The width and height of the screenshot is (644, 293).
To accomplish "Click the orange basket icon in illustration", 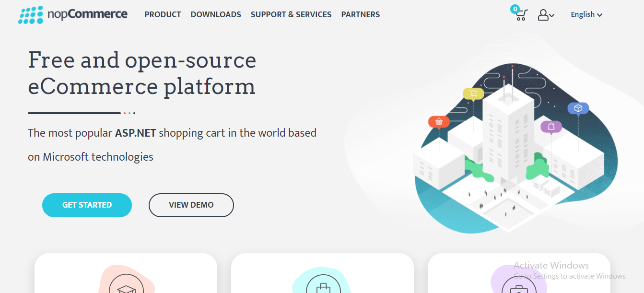I will point(439,122).
